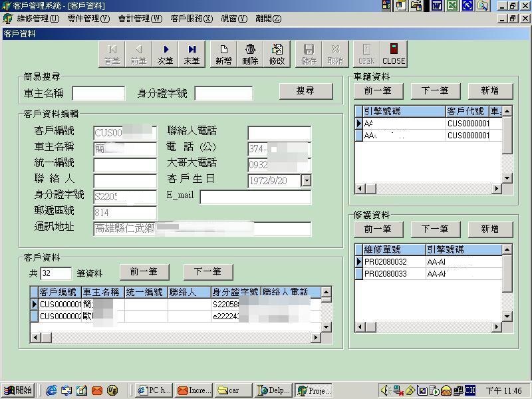The width and height of the screenshot is (532, 399).
Task: Click the record count field showing 32
Action: tap(56, 273)
